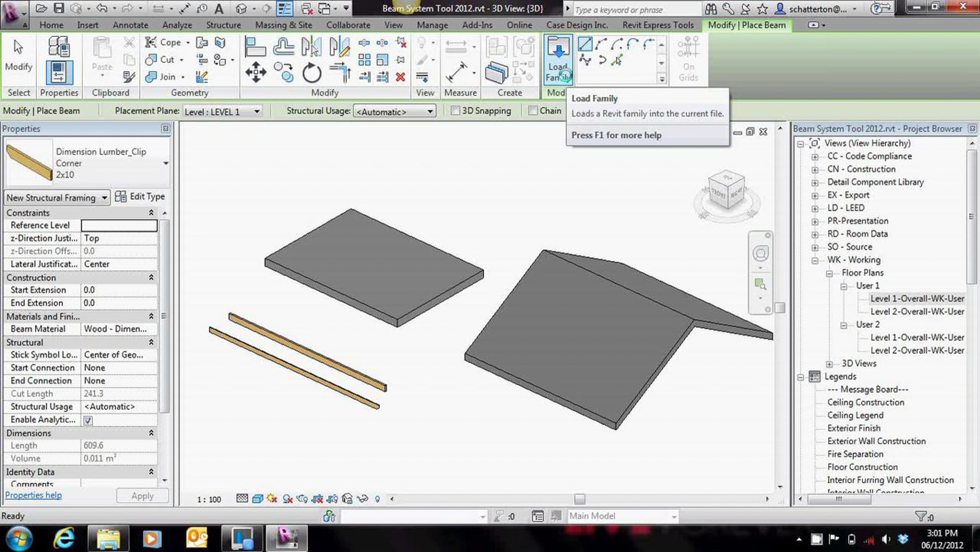Image resolution: width=980 pixels, height=552 pixels.
Task: Click the Properties panel vertical scrollbar
Action: coord(164,316)
